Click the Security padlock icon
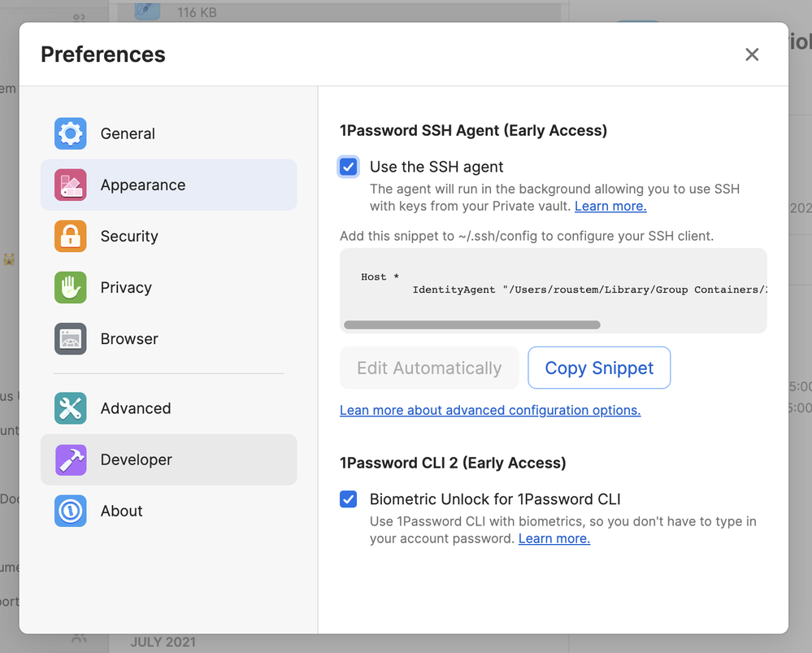Screen dimensions: 812x653 tap(70, 237)
